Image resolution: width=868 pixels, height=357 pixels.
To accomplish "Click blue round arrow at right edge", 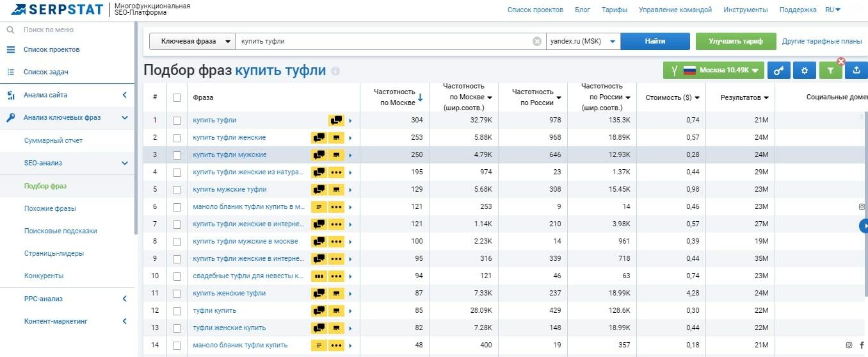I will click(x=864, y=226).
